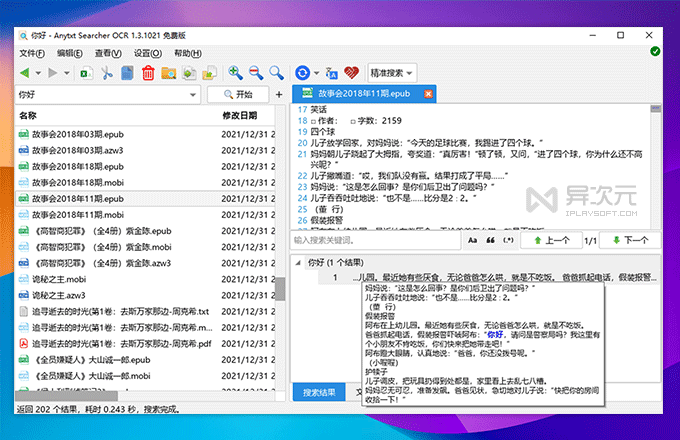Select file 诡秘之主.azw3
This screenshot has height=440, width=680.
tap(145, 295)
